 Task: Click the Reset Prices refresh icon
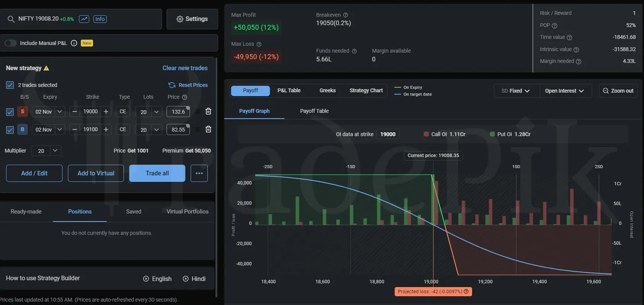(172, 85)
